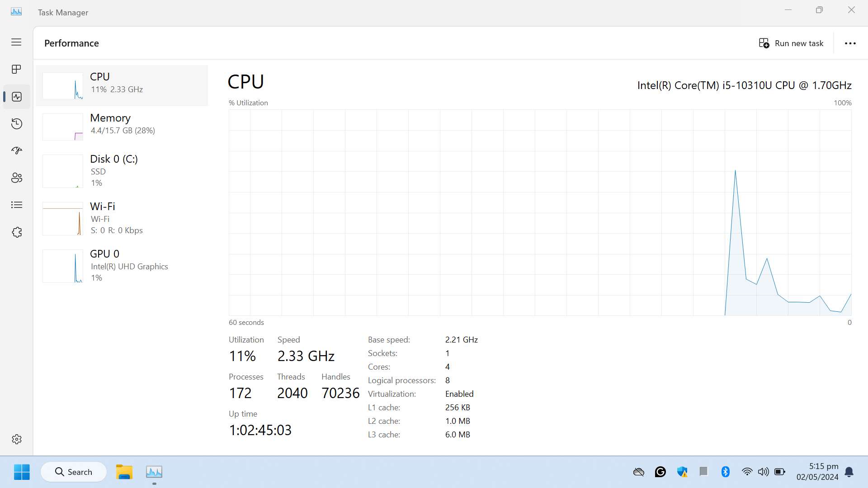Viewport: 868px width, 488px height.
Task: Click the 172 processes count
Action: 240,393
